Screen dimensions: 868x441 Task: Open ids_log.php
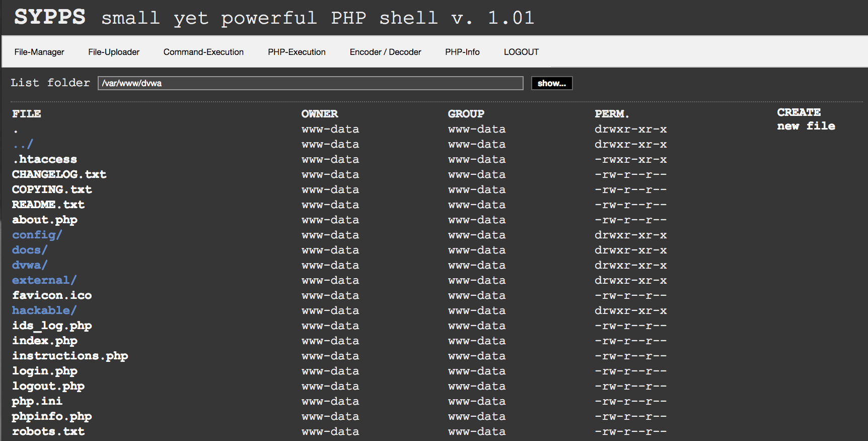pos(52,326)
